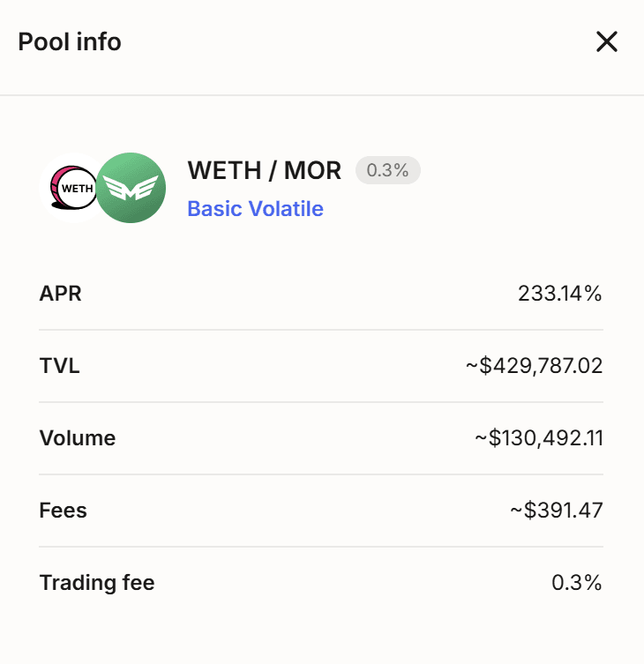Image resolution: width=644 pixels, height=664 pixels.
Task: Select the APR row label
Action: (x=61, y=294)
